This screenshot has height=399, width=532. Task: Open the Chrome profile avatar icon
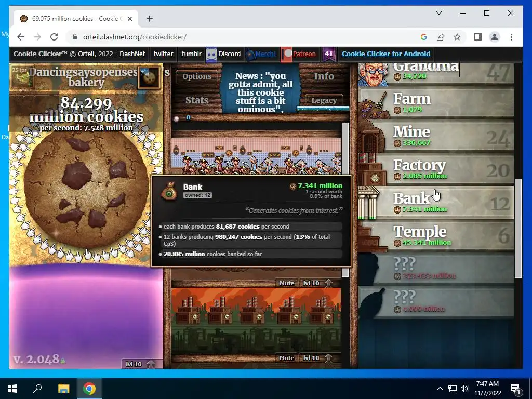(x=495, y=37)
